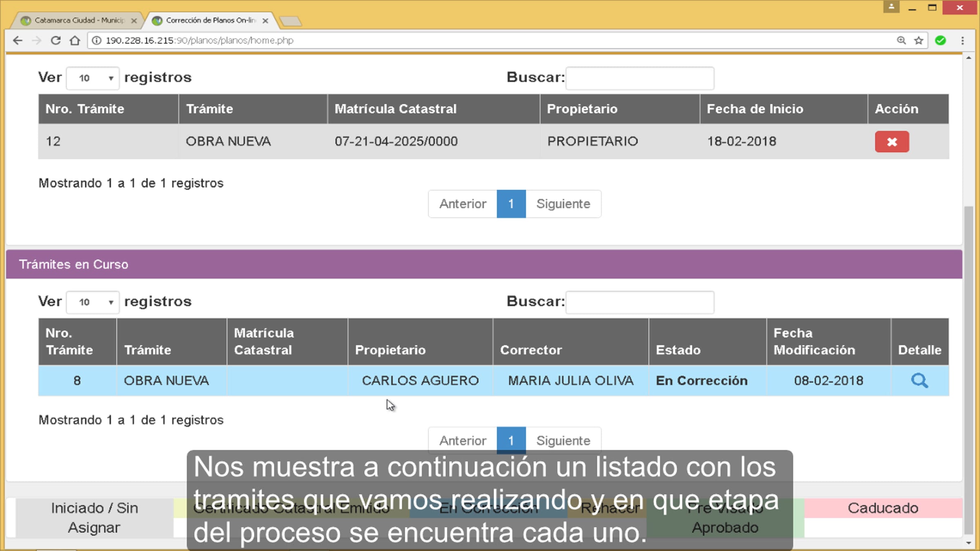This screenshot has height=551, width=980.
Task: Delete trámite 12 with the red X button
Action: tap(892, 142)
